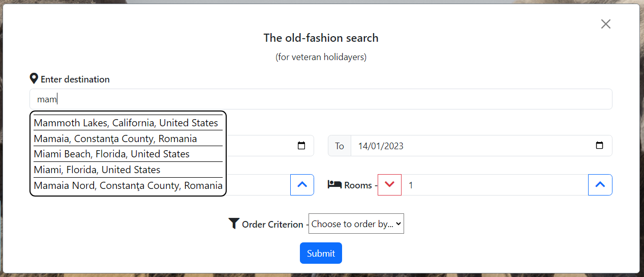644x277 pixels.
Task: Increase rooms with the blue up chevron
Action: click(x=600, y=185)
